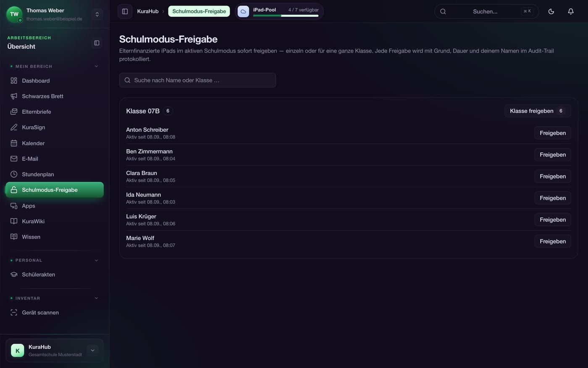Screen dimensions: 588x368
Task: Release Anton Schreiber's iPad with Freigeben
Action: [553, 133]
